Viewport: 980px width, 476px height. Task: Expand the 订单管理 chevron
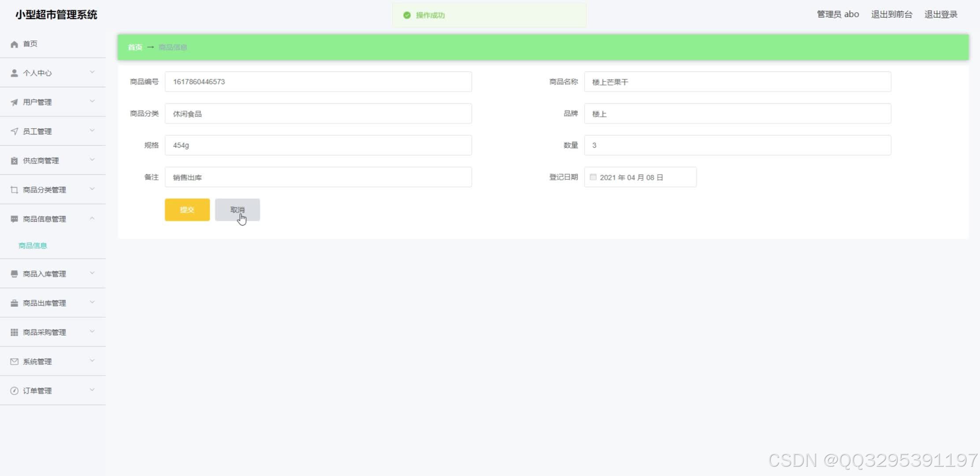[x=92, y=390]
